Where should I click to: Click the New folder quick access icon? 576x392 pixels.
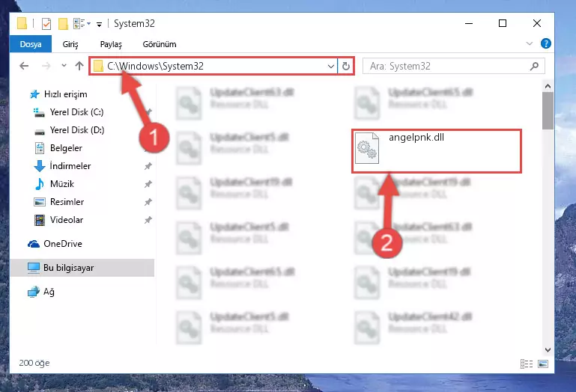pos(63,24)
